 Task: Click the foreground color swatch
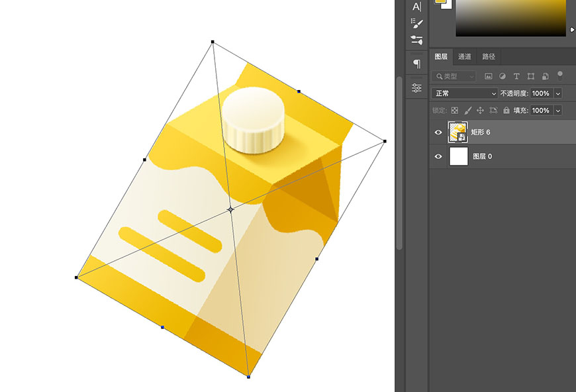tap(440, 1)
